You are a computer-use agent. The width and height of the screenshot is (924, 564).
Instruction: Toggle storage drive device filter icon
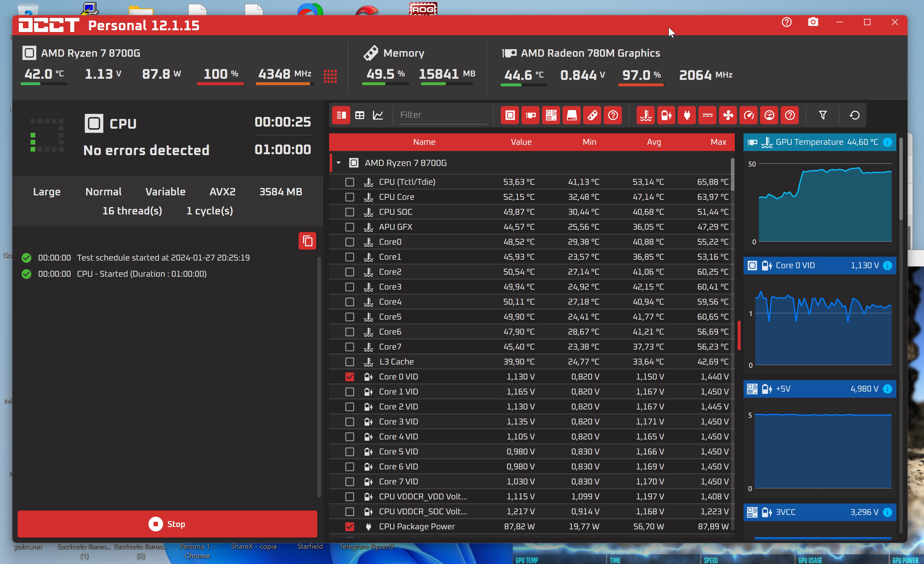572,115
